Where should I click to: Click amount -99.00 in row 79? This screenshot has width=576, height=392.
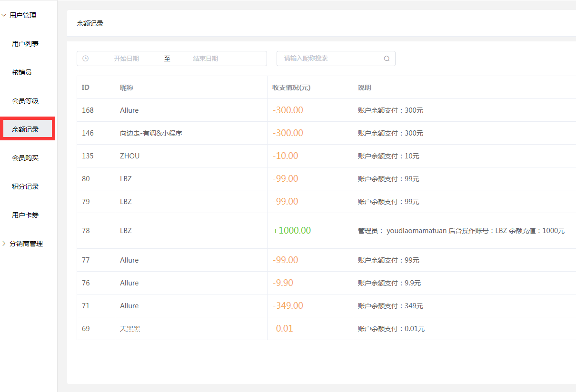[285, 202]
